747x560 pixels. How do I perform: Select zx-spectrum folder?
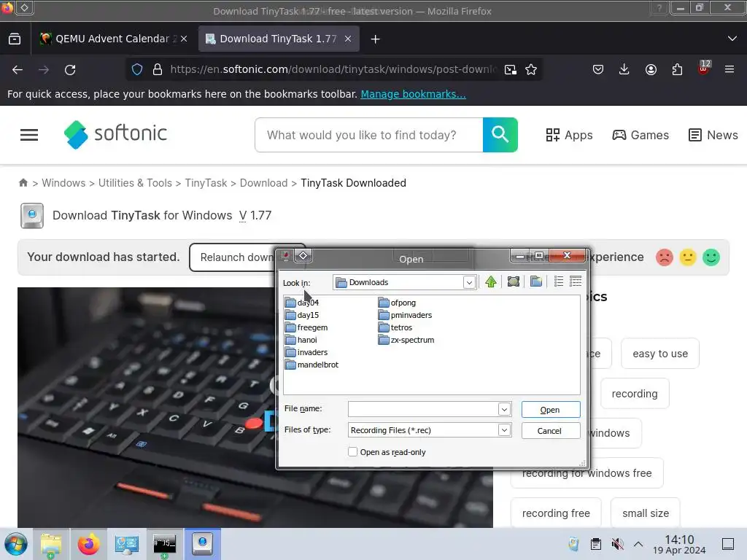[x=406, y=340]
